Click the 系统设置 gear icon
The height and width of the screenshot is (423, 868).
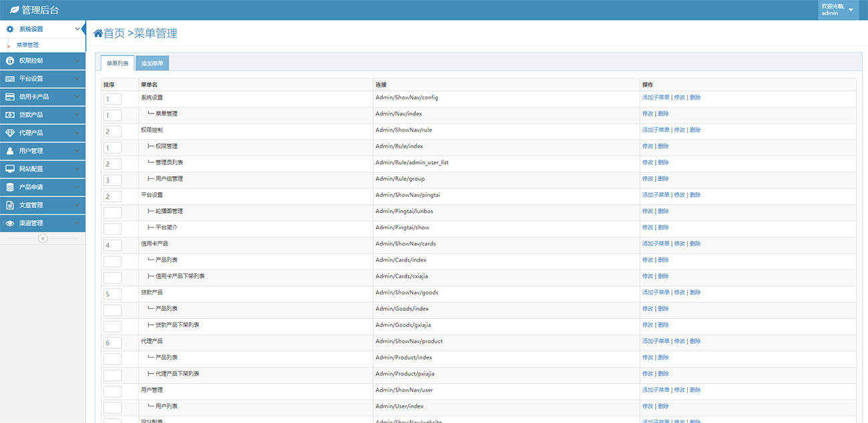click(x=10, y=29)
